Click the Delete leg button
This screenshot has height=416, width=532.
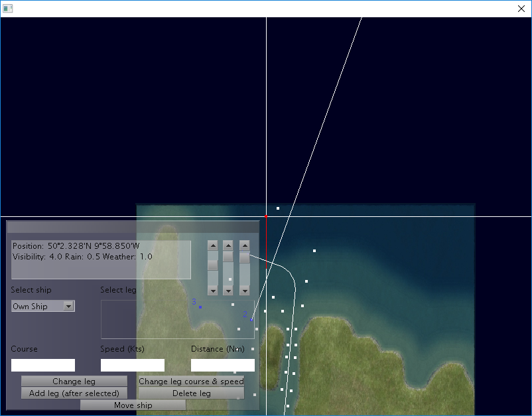tap(191, 393)
